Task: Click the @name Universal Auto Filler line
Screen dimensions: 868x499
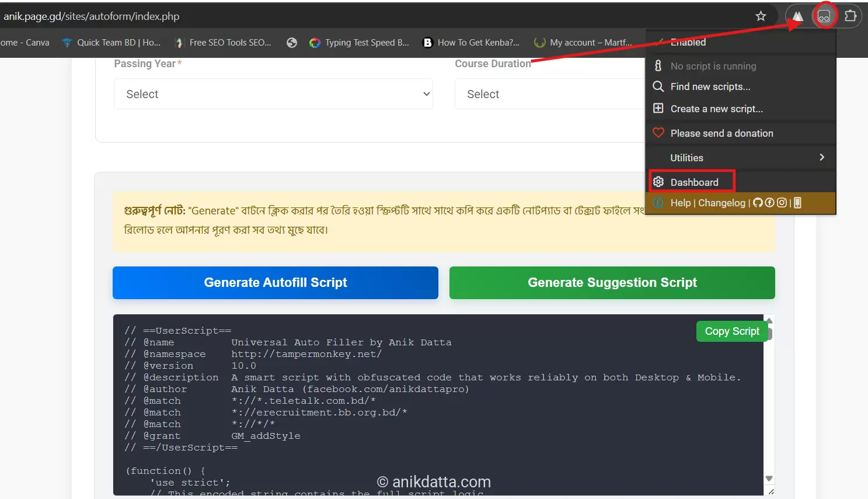Action: 288,342
